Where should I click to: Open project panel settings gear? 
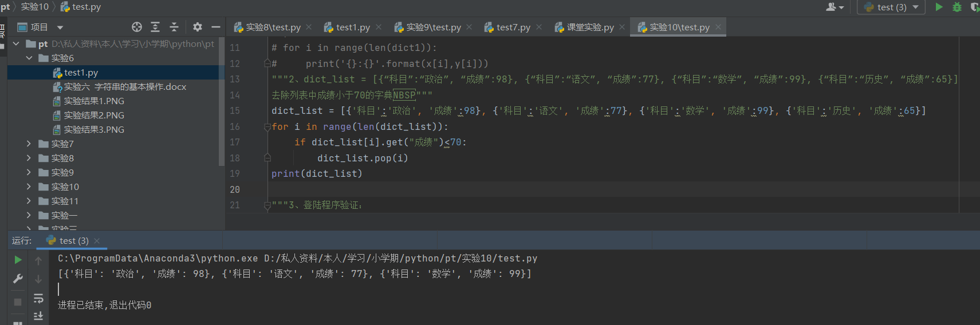pyautogui.click(x=198, y=27)
